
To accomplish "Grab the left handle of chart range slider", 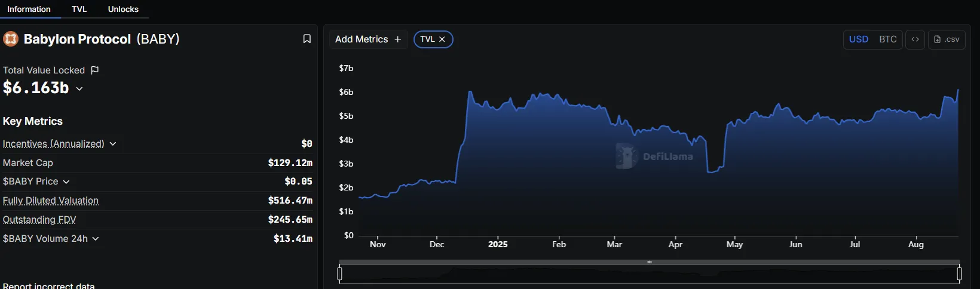I will 340,274.
